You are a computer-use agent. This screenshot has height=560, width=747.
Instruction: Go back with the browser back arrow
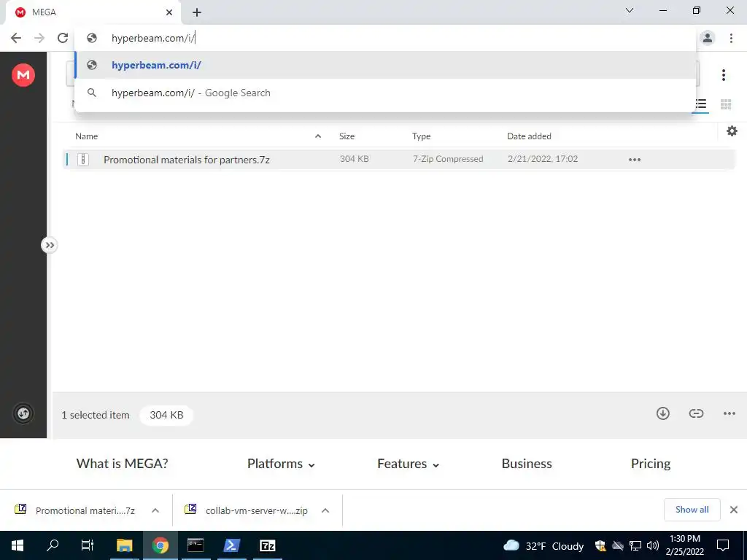(16, 38)
